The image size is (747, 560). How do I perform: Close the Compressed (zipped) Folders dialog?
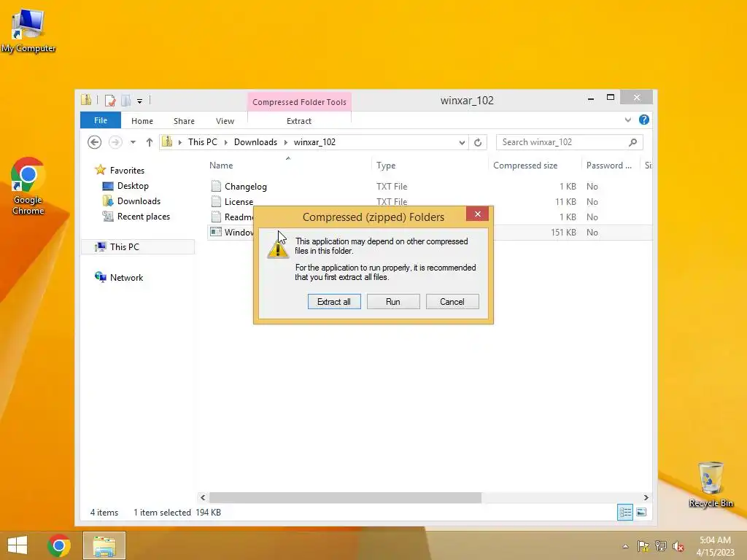pos(477,214)
